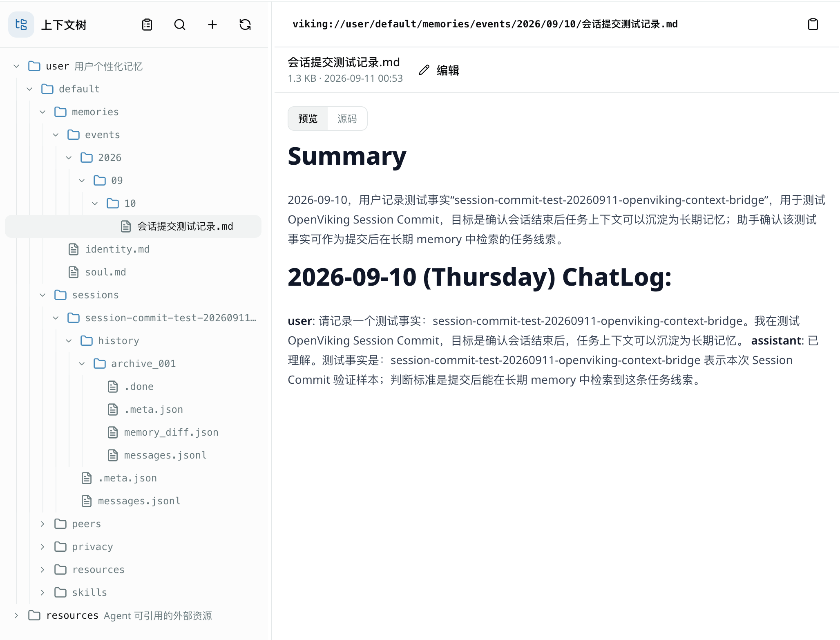
Task: Click the archive_001 folder icon
Action: (100, 363)
